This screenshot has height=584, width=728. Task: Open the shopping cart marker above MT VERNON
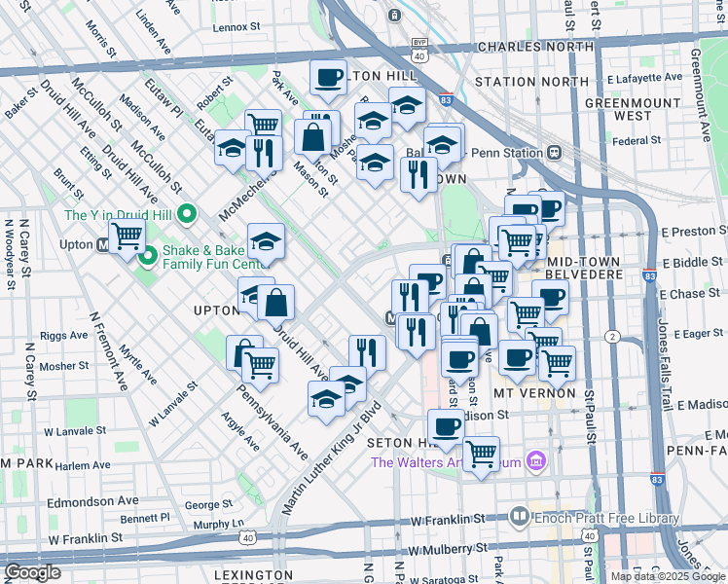557,367
